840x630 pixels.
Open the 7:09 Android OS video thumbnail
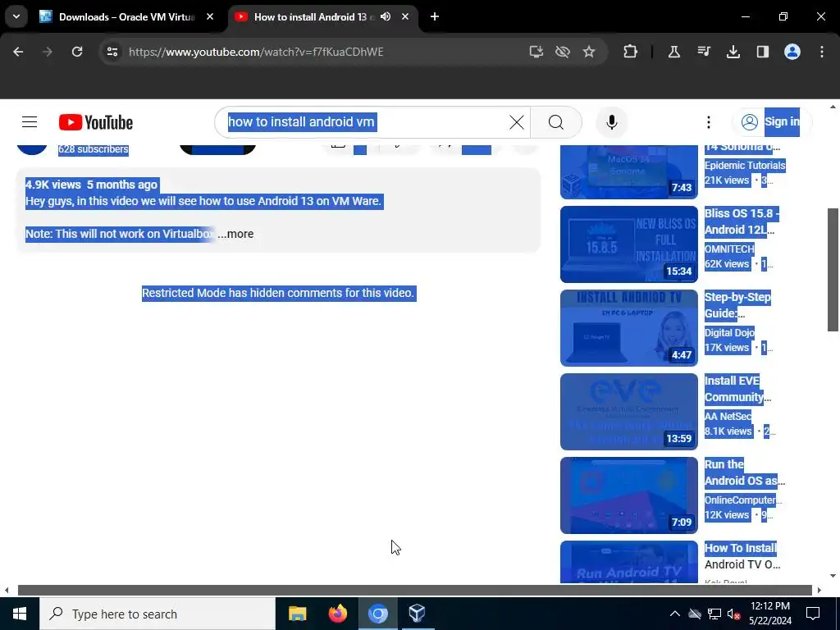[629, 495]
